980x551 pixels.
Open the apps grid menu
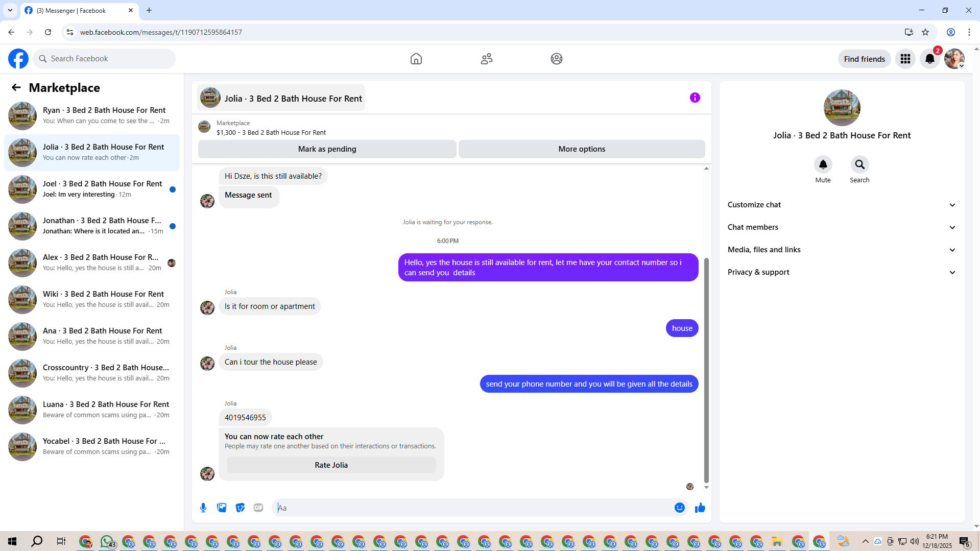point(905,59)
